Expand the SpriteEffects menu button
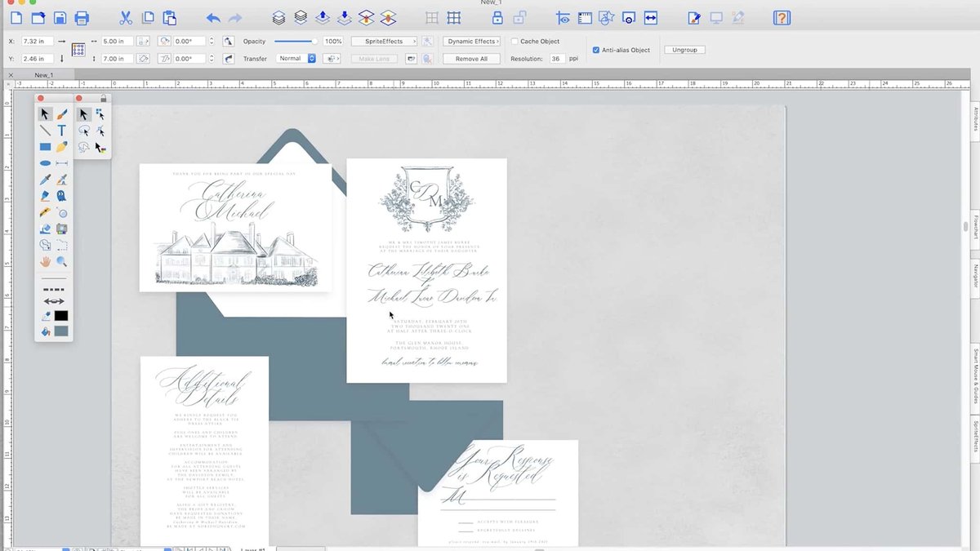The height and width of the screenshot is (551, 980). point(384,41)
